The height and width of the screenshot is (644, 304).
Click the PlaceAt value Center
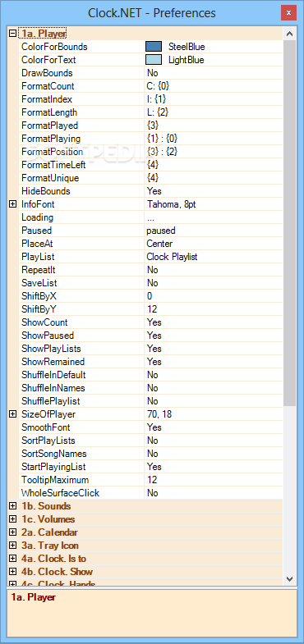(159, 244)
